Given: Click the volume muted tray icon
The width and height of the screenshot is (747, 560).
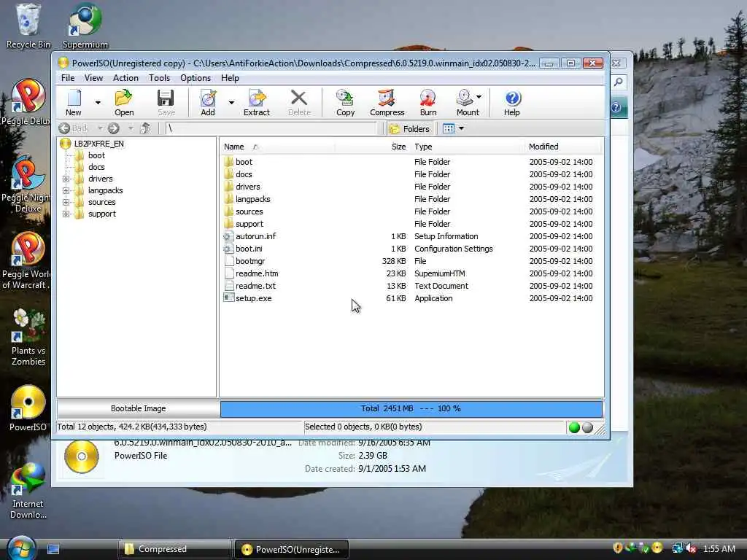Looking at the screenshot, I should 691,548.
